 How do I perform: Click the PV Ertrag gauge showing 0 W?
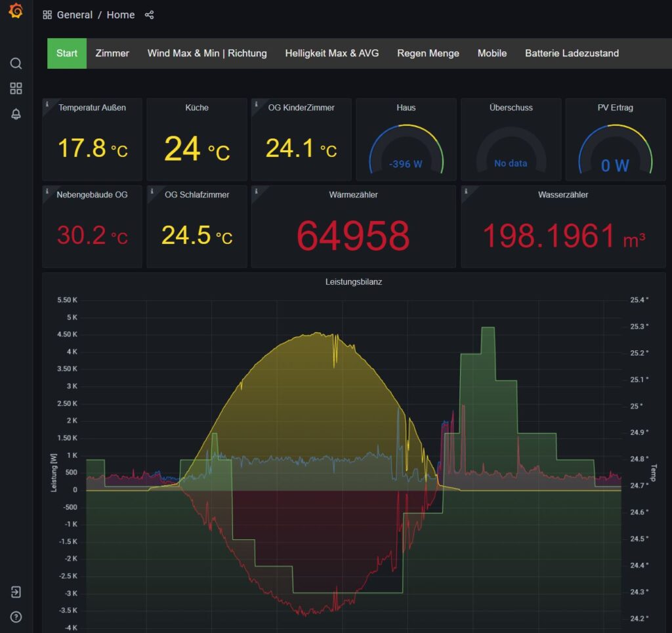point(615,149)
